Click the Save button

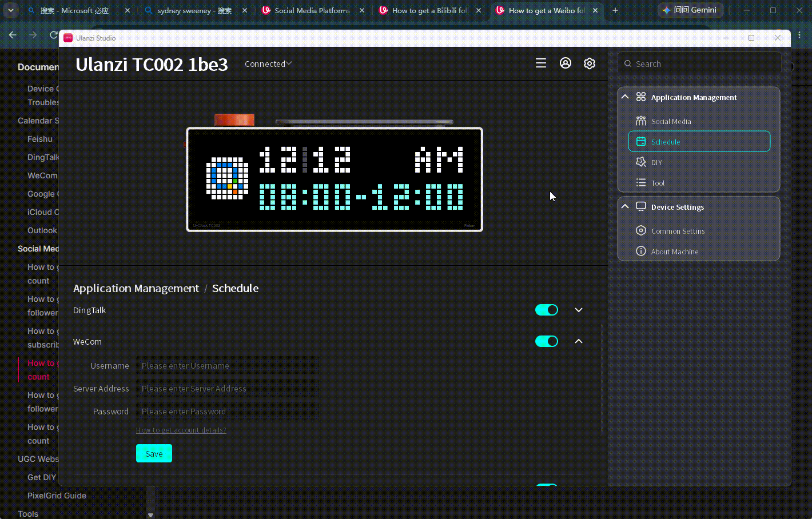coord(154,453)
